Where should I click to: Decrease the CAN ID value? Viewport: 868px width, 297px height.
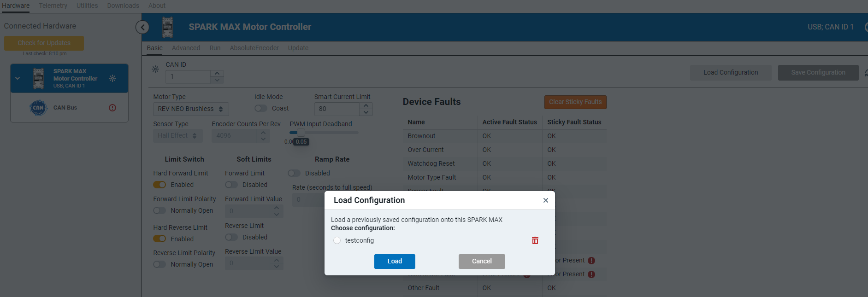pos(217,80)
